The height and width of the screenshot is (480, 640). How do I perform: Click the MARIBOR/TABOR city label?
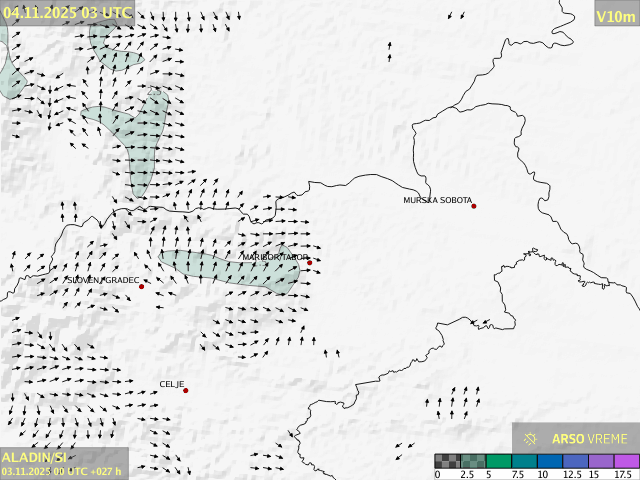[275, 257]
